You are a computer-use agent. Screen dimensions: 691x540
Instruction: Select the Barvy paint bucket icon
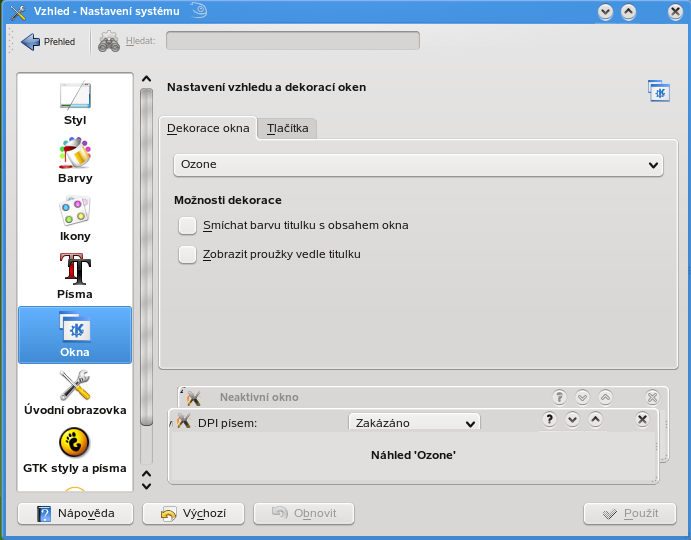point(74,153)
